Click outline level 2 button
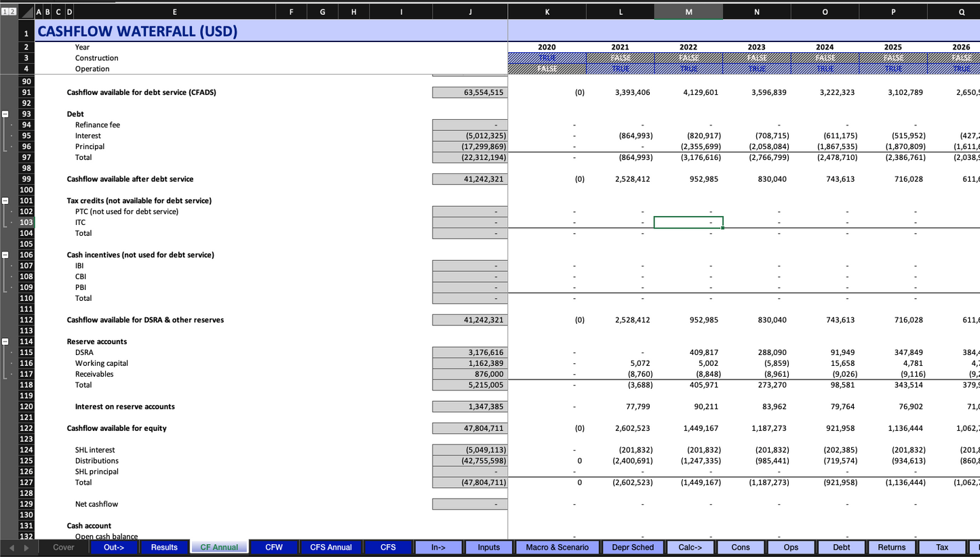Viewport: 980px width, 557px height. (x=10, y=12)
